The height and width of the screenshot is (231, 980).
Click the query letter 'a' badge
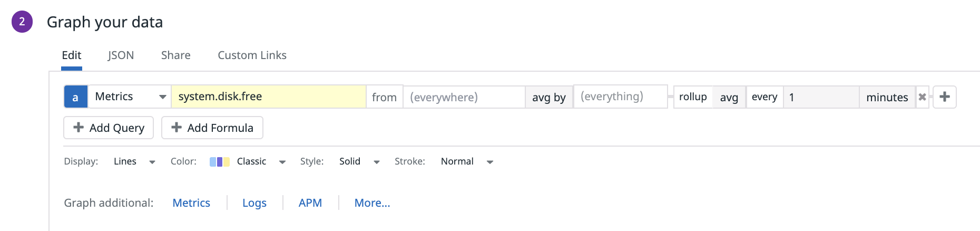(75, 97)
